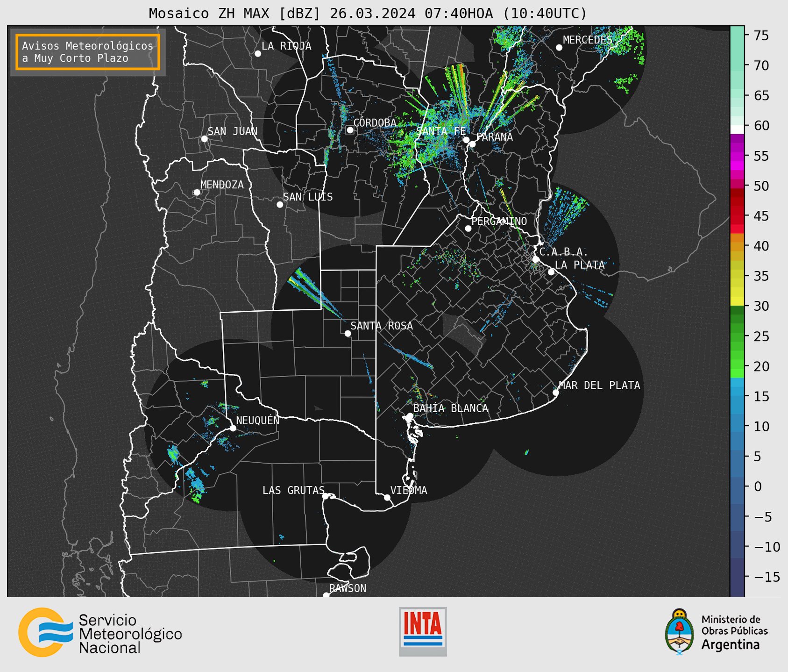
Task: Select the MAR DEL PLATA city label
Action: [x=599, y=386]
